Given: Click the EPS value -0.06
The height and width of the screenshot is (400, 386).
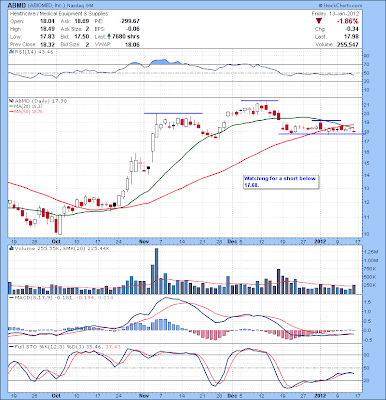Looking at the screenshot, I should click(x=133, y=29).
